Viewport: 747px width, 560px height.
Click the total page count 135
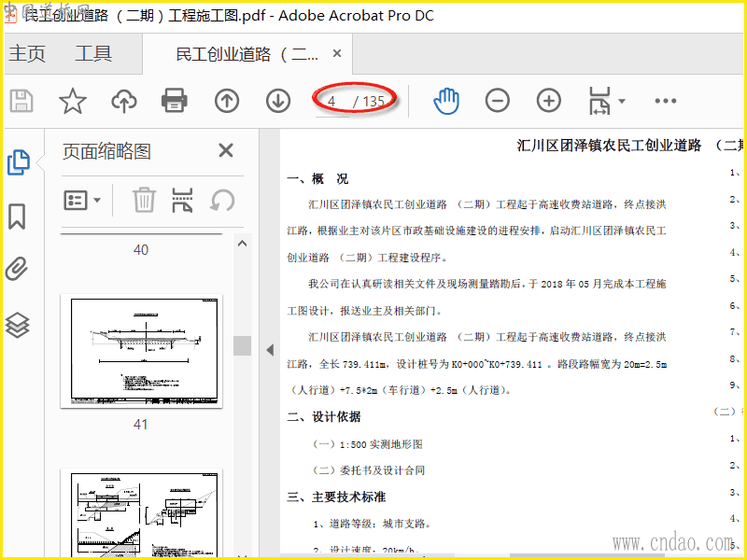[x=373, y=102]
